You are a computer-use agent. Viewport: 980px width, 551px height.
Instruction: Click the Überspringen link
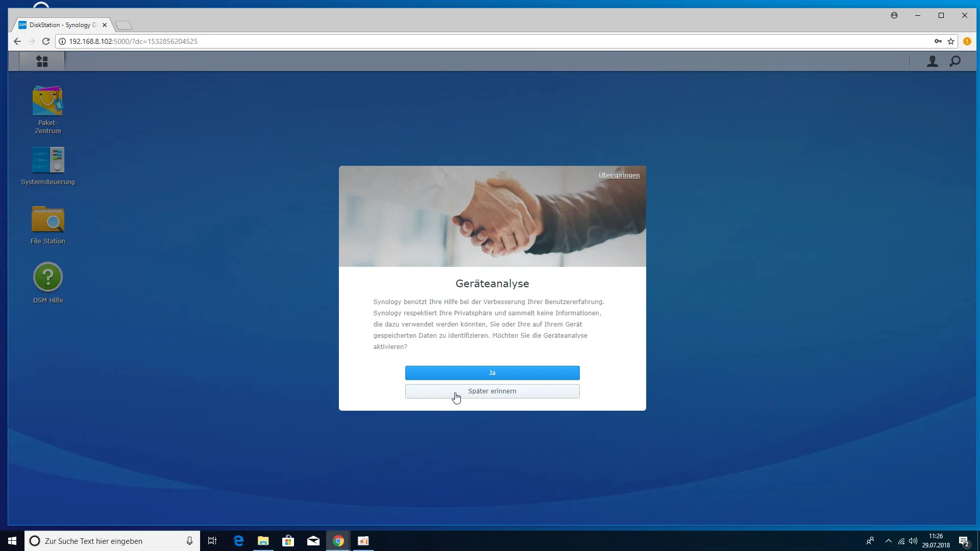click(x=619, y=175)
